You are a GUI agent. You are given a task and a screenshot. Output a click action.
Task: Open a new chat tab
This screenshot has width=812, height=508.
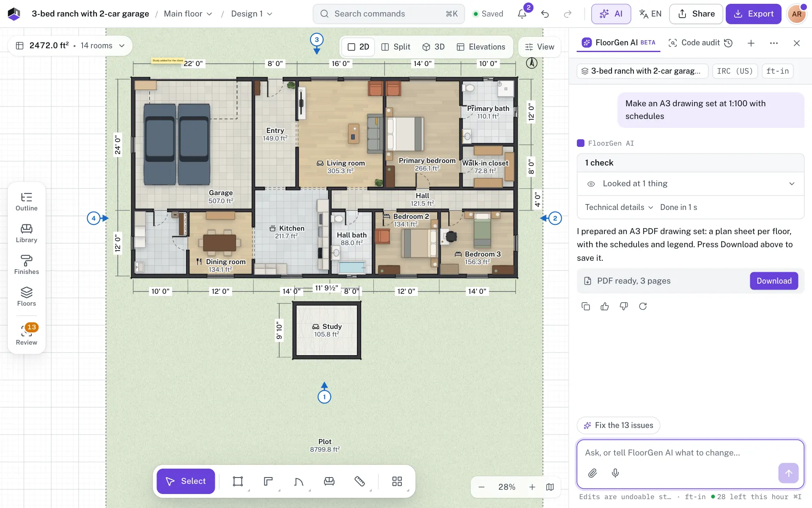pyautogui.click(x=751, y=43)
